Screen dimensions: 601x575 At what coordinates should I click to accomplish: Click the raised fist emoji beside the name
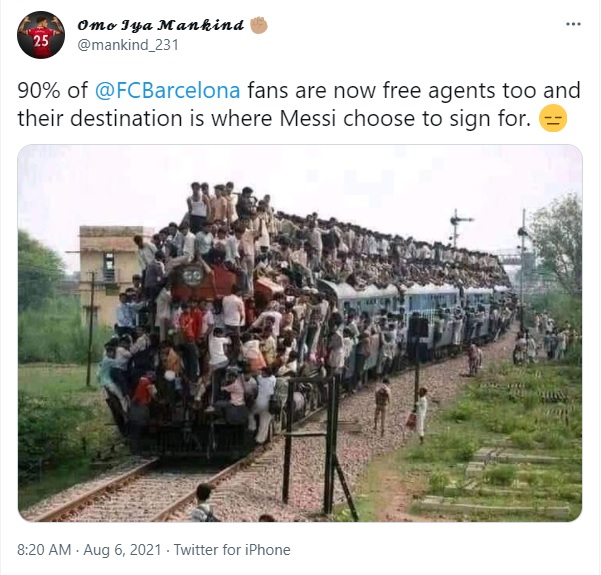point(259,25)
